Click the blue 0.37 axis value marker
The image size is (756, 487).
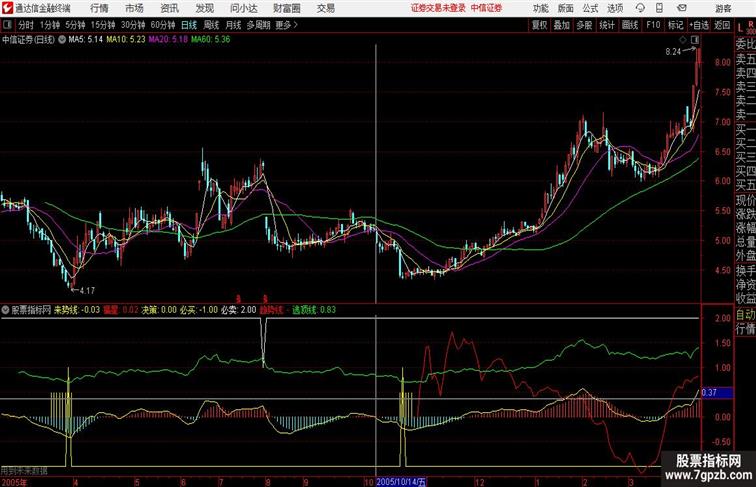[717, 392]
